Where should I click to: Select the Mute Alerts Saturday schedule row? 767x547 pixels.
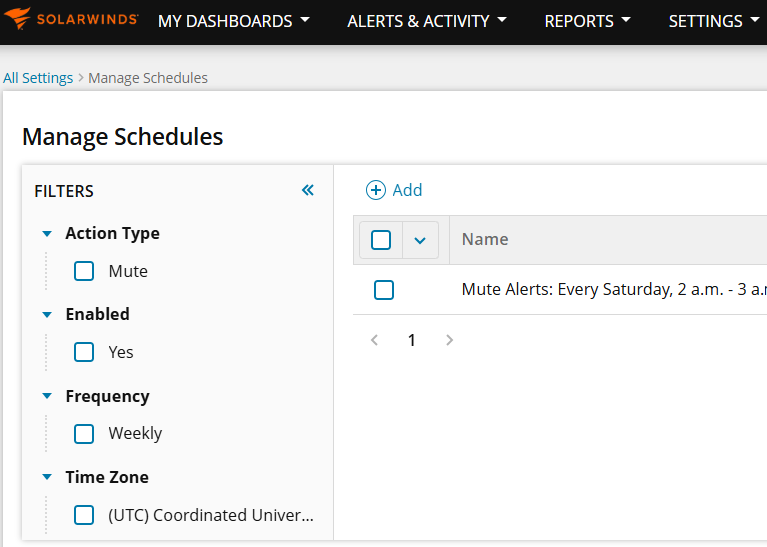pyautogui.click(x=384, y=290)
